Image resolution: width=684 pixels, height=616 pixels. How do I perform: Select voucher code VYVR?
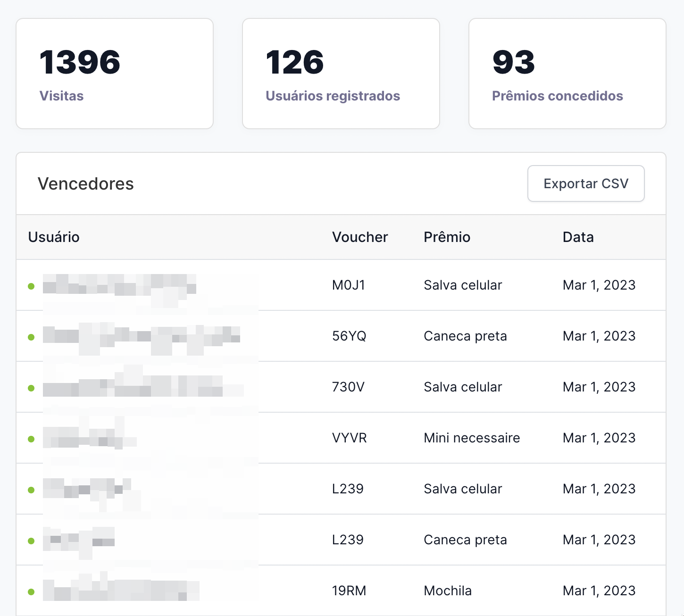click(350, 438)
